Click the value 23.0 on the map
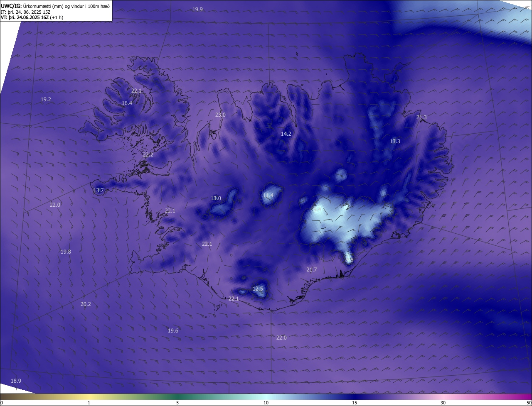Viewport: 532px width, 406px height. (220, 115)
